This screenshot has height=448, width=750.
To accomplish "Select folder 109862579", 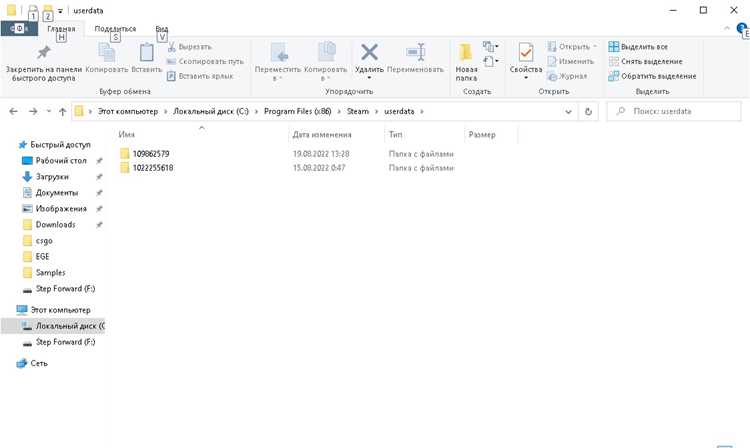I will pyautogui.click(x=151, y=154).
